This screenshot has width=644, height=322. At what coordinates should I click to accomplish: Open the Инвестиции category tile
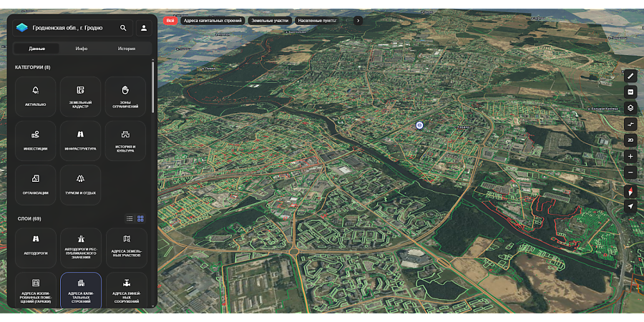(x=35, y=140)
